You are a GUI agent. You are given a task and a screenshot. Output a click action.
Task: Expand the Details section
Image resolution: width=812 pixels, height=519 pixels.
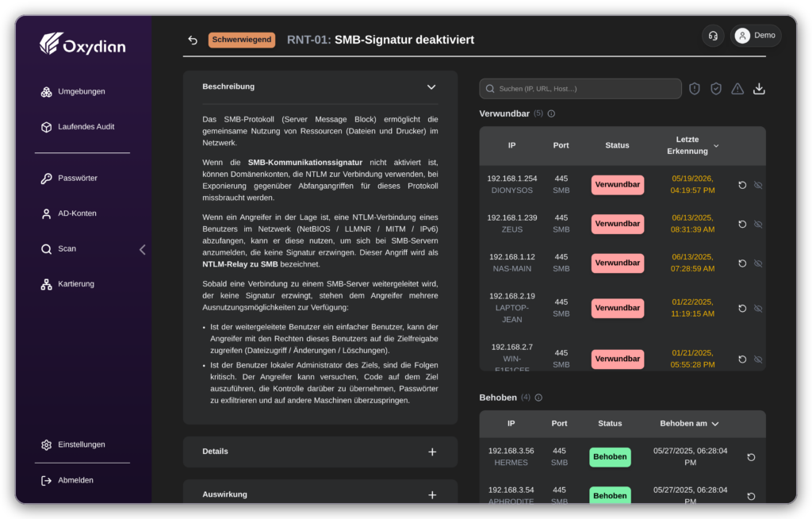point(432,452)
